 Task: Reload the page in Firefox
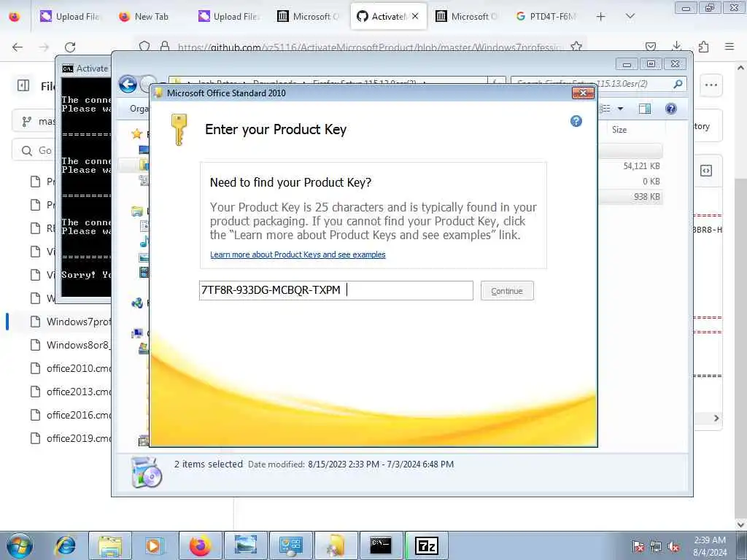(x=70, y=47)
